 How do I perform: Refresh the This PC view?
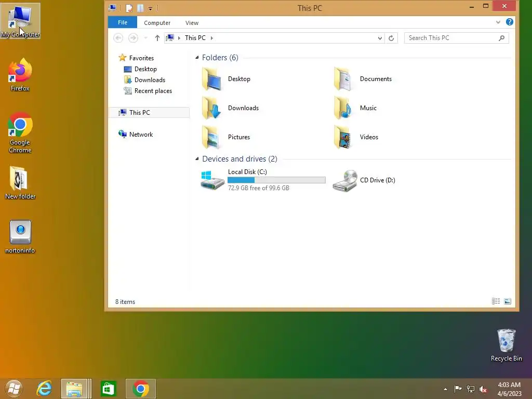pos(391,38)
